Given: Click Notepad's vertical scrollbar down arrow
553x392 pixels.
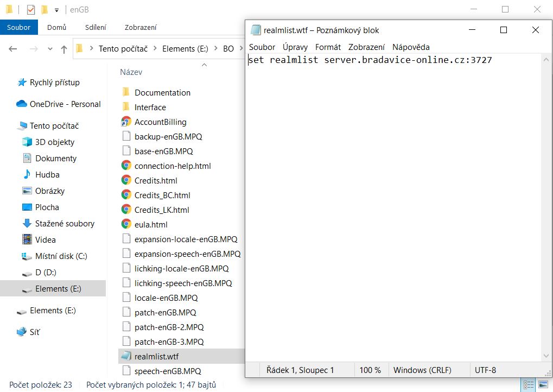Looking at the screenshot, I should pyautogui.click(x=546, y=356).
